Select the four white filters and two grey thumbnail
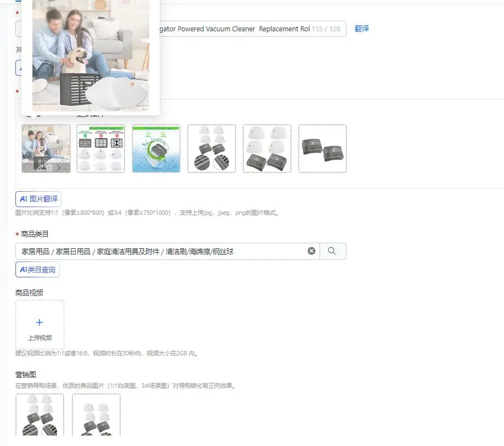This screenshot has width=504, height=446. (x=267, y=148)
